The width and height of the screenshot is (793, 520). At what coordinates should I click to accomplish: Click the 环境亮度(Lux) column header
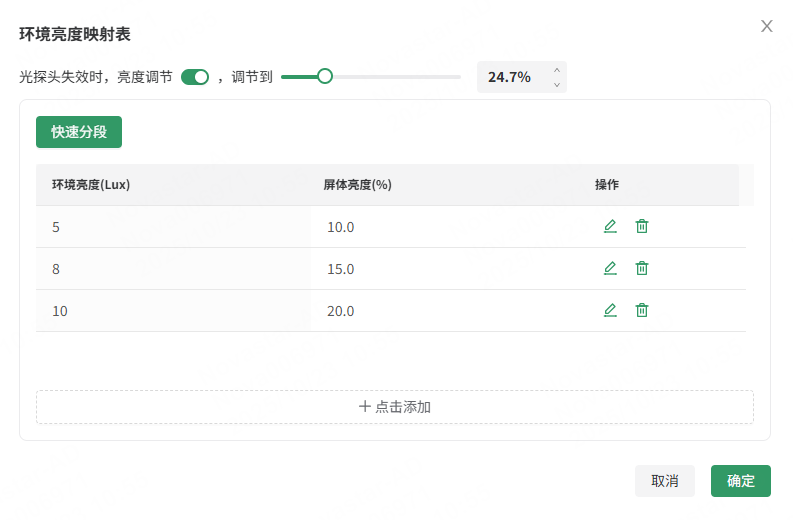91,185
